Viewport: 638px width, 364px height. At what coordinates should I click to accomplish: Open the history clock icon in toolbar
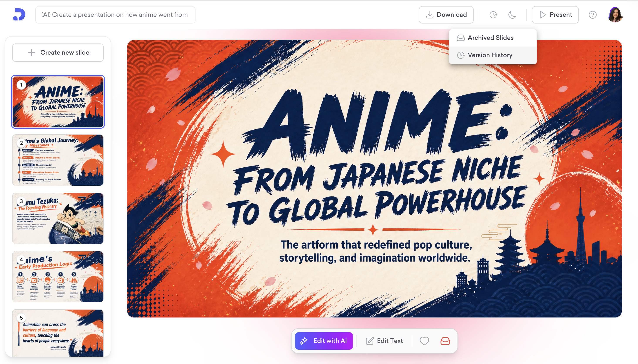tap(493, 15)
